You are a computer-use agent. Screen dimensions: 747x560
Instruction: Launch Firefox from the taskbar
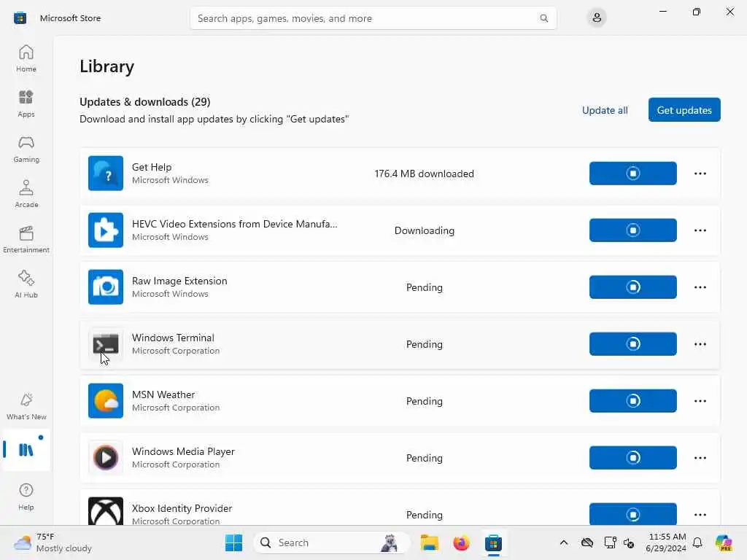point(461,542)
